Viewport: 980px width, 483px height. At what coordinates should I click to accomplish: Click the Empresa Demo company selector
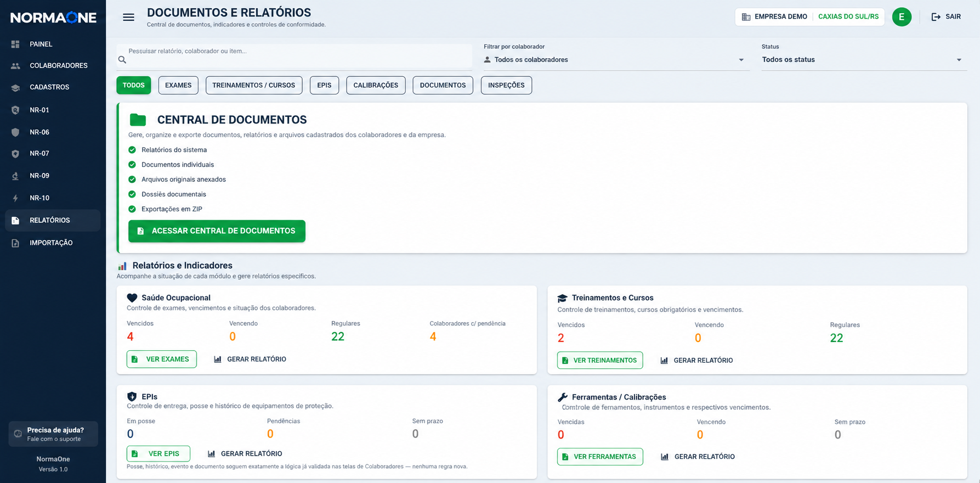809,17
